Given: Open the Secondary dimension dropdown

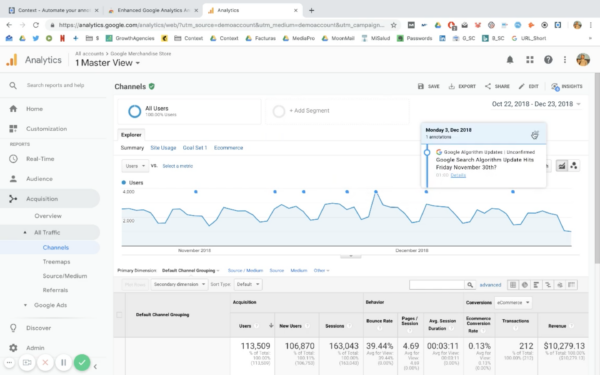Looking at the screenshot, I should (179, 284).
